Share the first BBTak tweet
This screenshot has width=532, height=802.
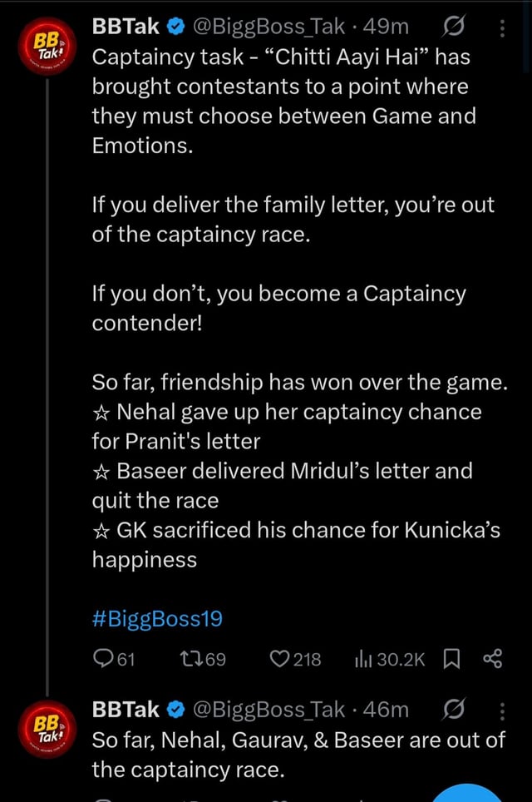(492, 660)
